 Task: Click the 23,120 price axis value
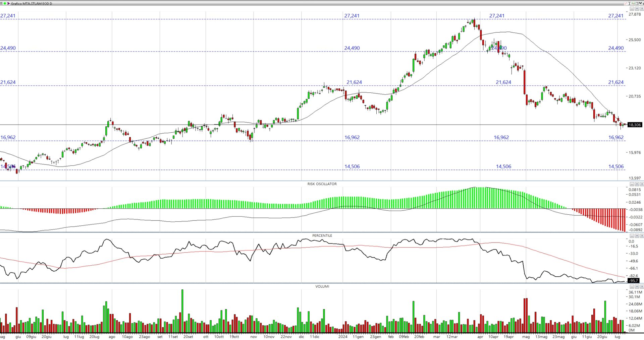click(635, 68)
